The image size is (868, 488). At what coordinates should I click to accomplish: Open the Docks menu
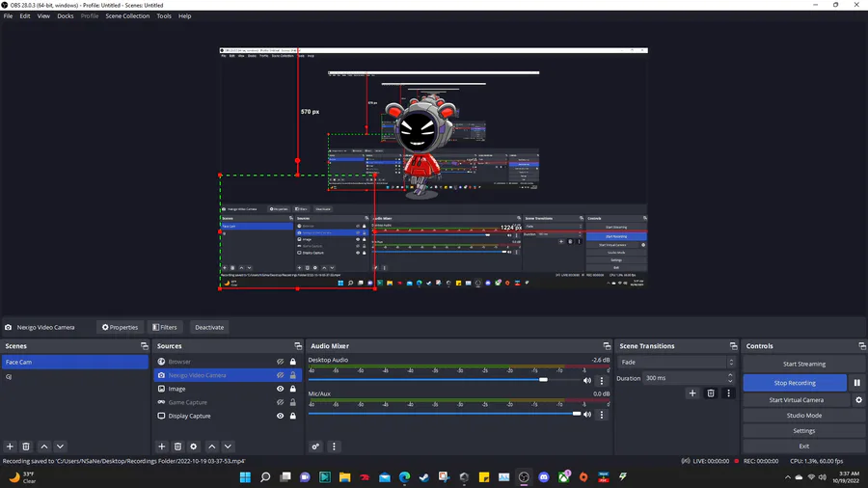(x=66, y=16)
